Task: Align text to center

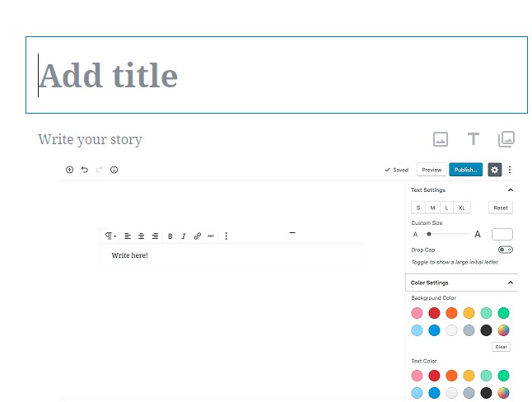Action: 141,236
